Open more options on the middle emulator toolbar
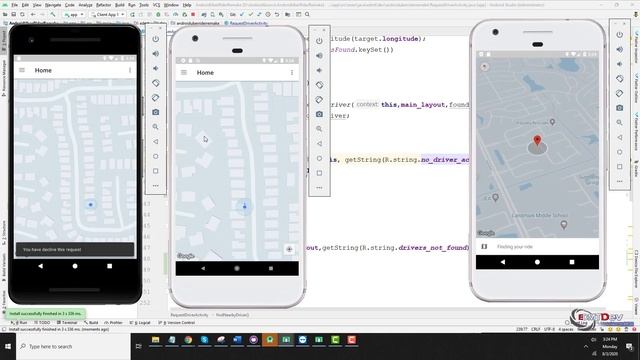 coord(319,188)
